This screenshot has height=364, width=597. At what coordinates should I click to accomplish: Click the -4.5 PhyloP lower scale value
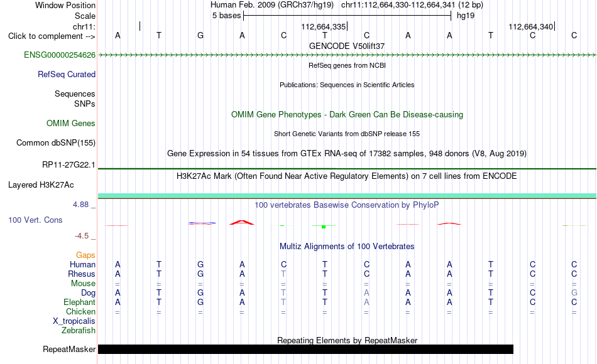[82, 236]
